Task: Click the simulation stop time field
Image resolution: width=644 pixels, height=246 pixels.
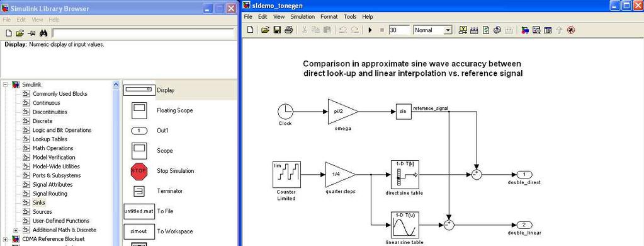Action: 399,30
